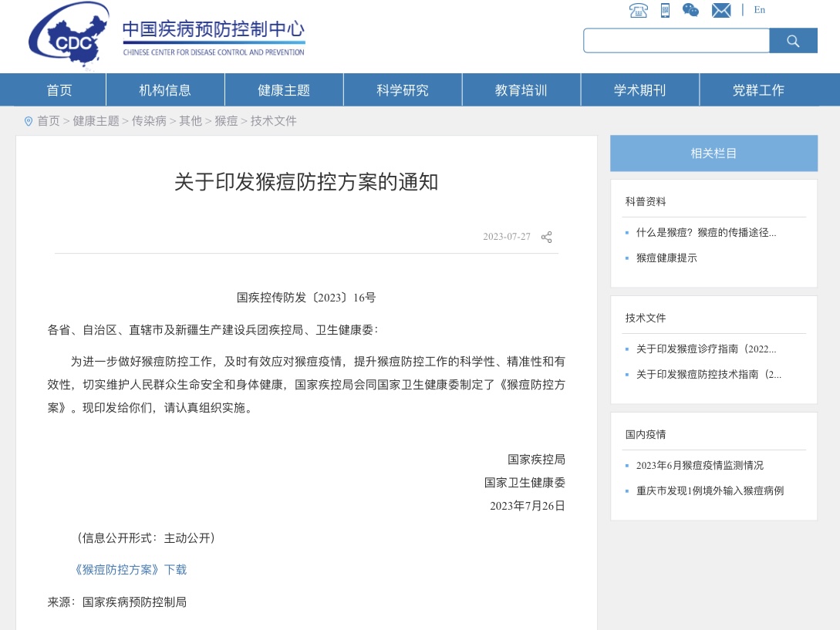The image size is (840, 630).
Task: Click the search magnifier button
Action: [794, 41]
